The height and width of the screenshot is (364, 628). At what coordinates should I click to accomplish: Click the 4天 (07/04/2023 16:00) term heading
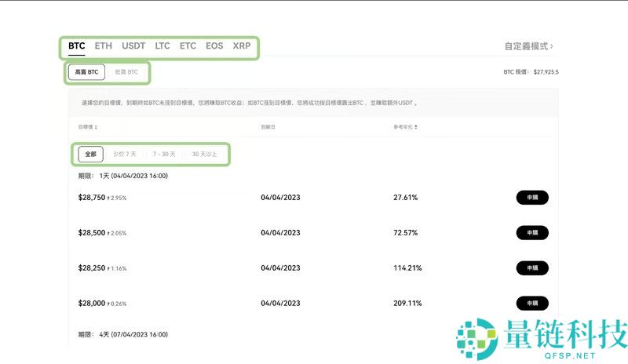[x=123, y=334]
